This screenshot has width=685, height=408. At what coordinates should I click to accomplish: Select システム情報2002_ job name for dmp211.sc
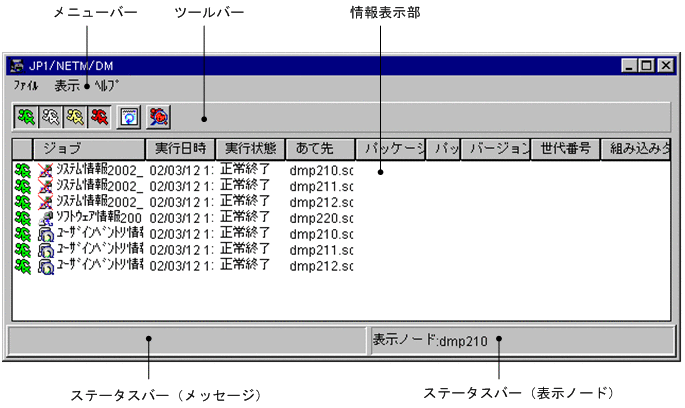100,186
